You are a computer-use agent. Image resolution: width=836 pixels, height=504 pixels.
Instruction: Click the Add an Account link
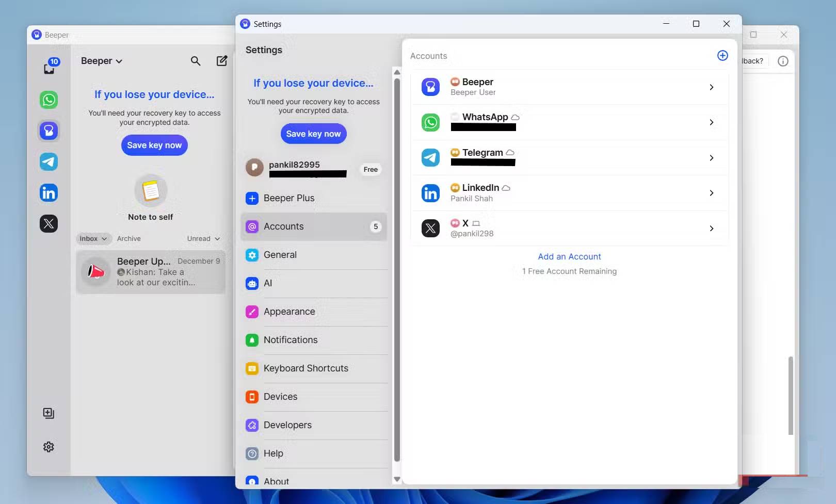(x=569, y=256)
